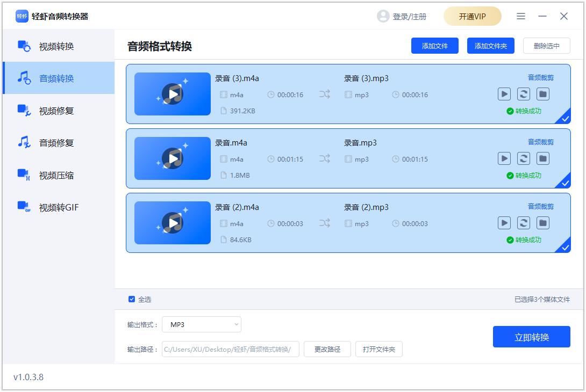586x392 pixels.
Task: Open output folder icon for 录音 (2).m4a
Action: [542, 223]
